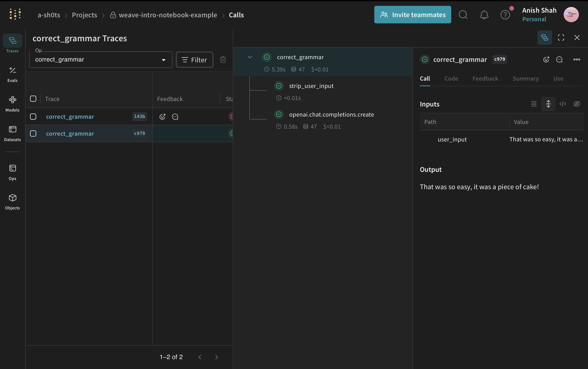Add emoji reaction on 143b trace row
588x369 pixels.
pyautogui.click(x=162, y=117)
